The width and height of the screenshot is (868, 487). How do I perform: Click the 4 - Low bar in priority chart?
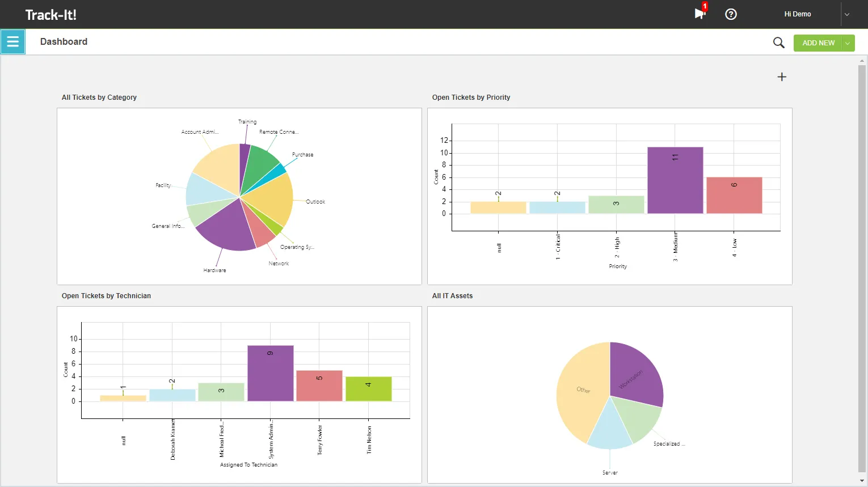click(x=734, y=194)
